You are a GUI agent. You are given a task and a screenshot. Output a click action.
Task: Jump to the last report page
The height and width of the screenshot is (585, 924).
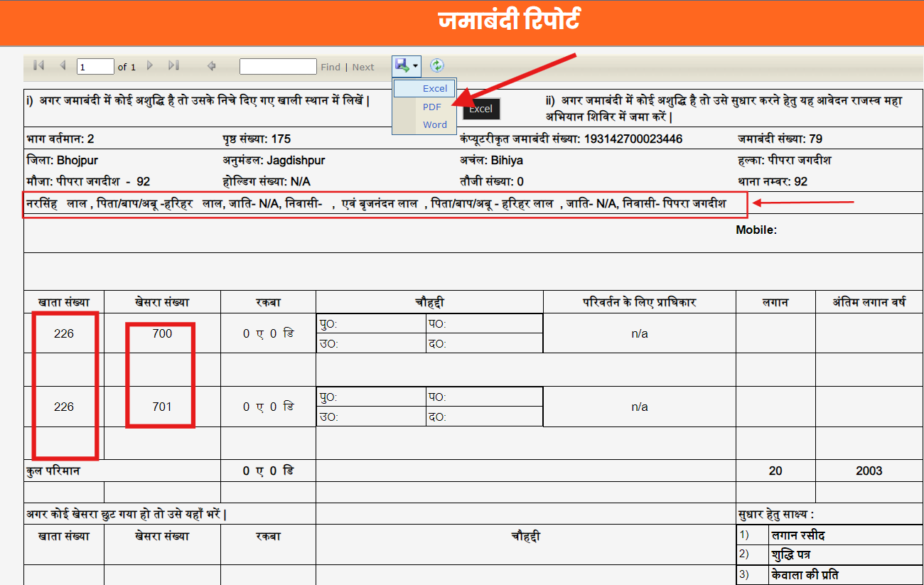[173, 65]
